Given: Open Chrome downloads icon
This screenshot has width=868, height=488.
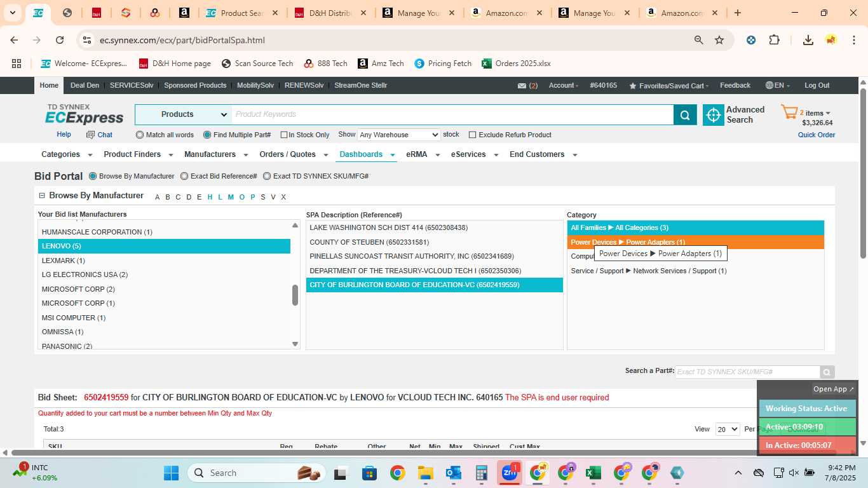Looking at the screenshot, I should (808, 40).
